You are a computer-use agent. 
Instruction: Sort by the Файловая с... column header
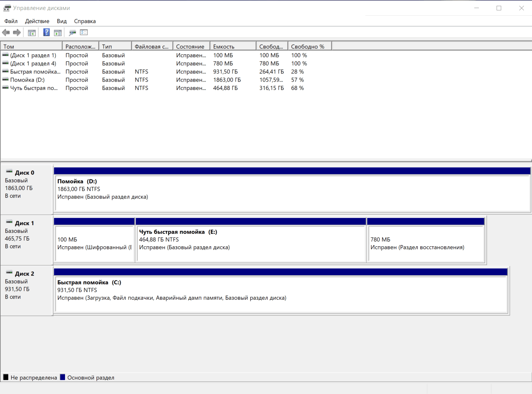[152, 47]
